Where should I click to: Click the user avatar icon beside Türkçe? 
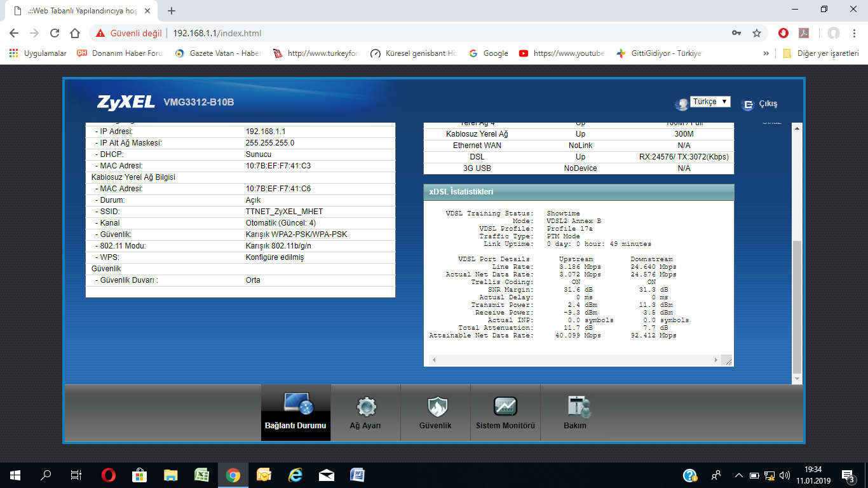(x=682, y=104)
